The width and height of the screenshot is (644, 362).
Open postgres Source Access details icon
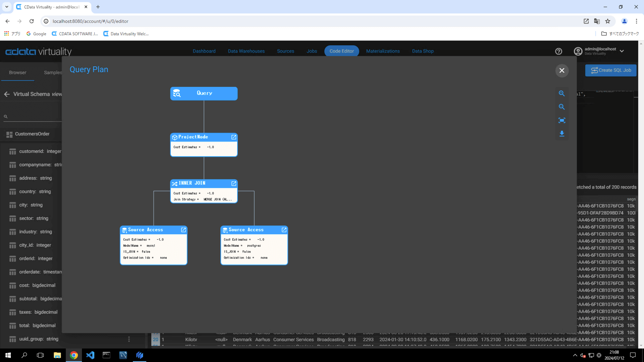coord(284,230)
